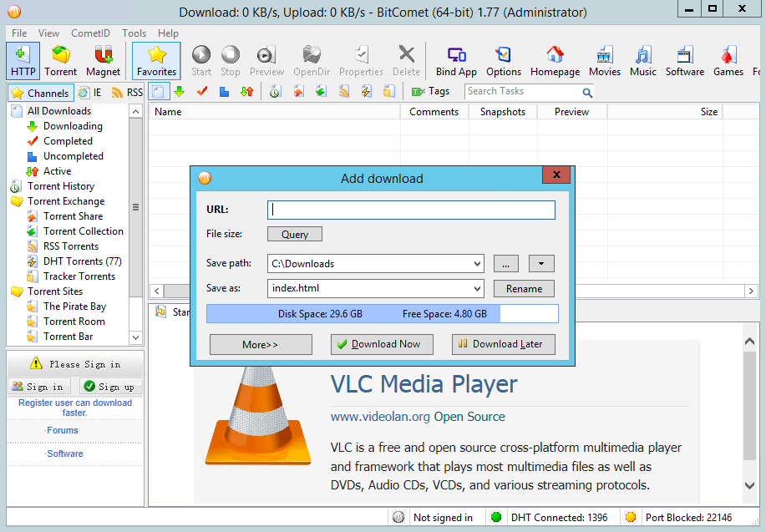
Task: Open the Help menu
Action: 168,33
